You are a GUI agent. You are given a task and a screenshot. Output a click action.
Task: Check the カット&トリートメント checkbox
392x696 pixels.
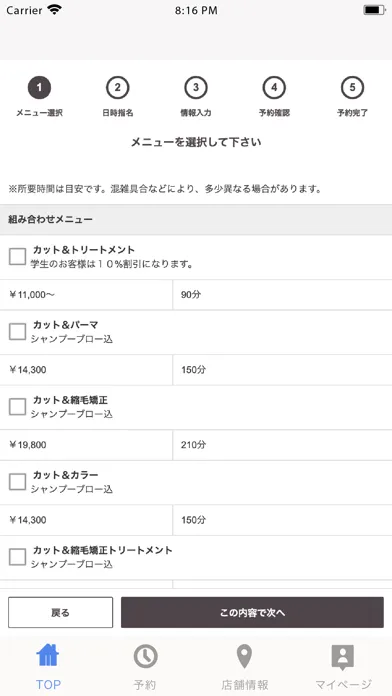[x=17, y=257]
